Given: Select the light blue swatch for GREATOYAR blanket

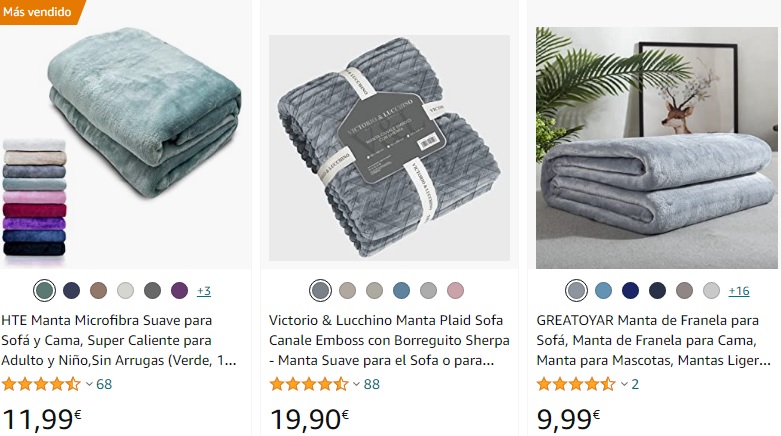Looking at the screenshot, I should (604, 291).
